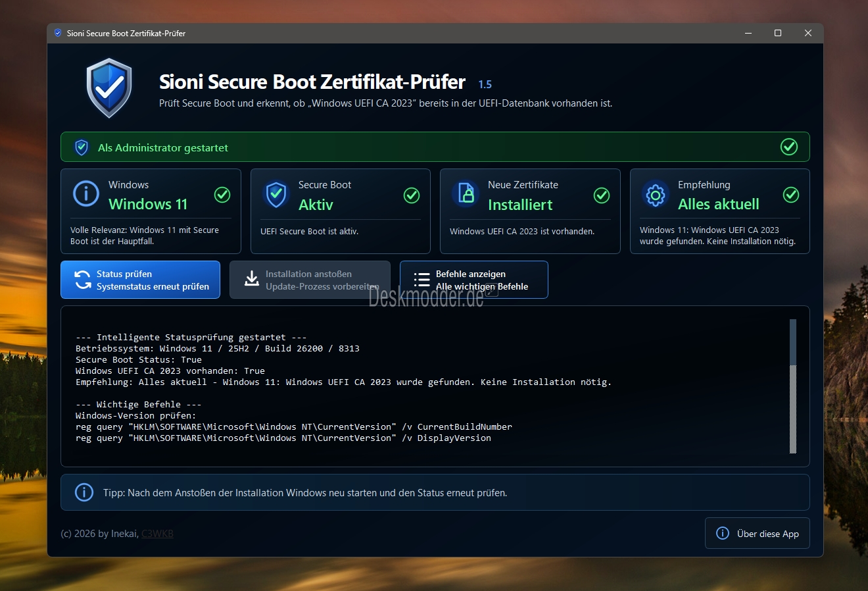868x591 pixels.
Task: Click the shield icon on the Secure Boot card
Action: [276, 195]
